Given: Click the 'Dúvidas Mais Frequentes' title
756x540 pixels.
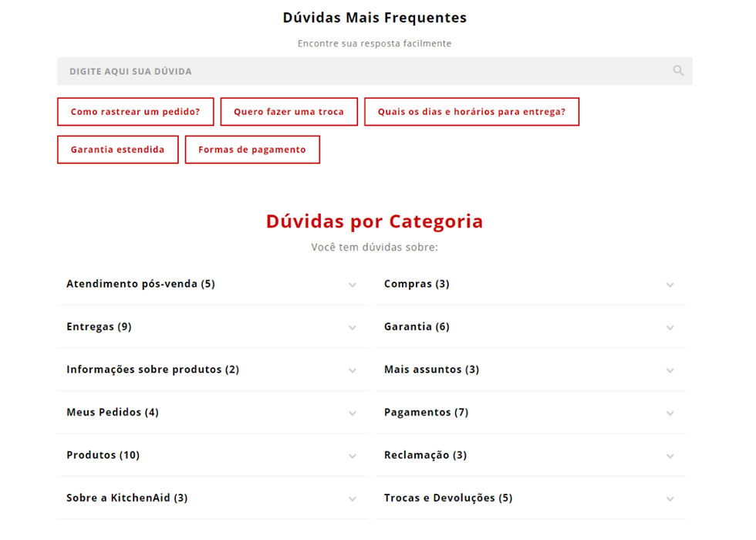Looking at the screenshot, I should 375,17.
